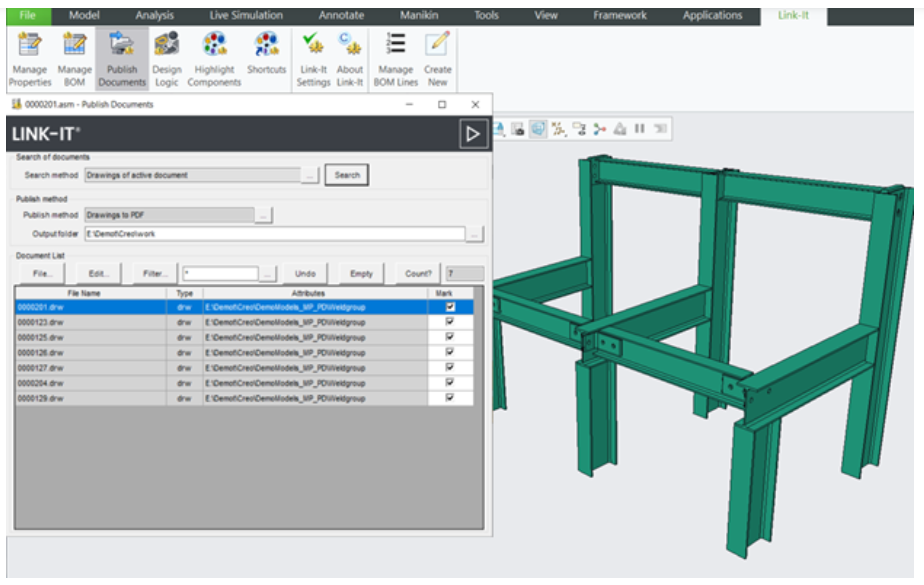Click the last grey arrow icon in the graphics toolbar
Image resolution: width=924 pixels, height=585 pixels.
click(660, 128)
